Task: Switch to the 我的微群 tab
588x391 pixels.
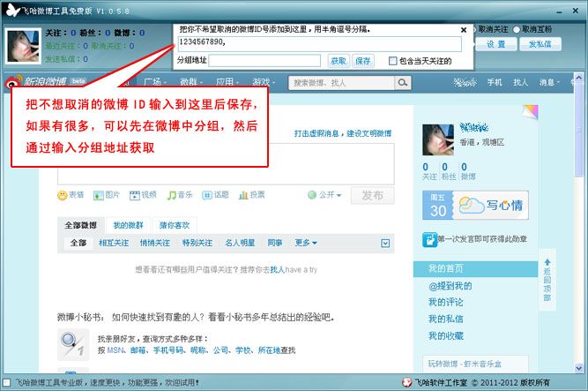Action: click(x=128, y=225)
